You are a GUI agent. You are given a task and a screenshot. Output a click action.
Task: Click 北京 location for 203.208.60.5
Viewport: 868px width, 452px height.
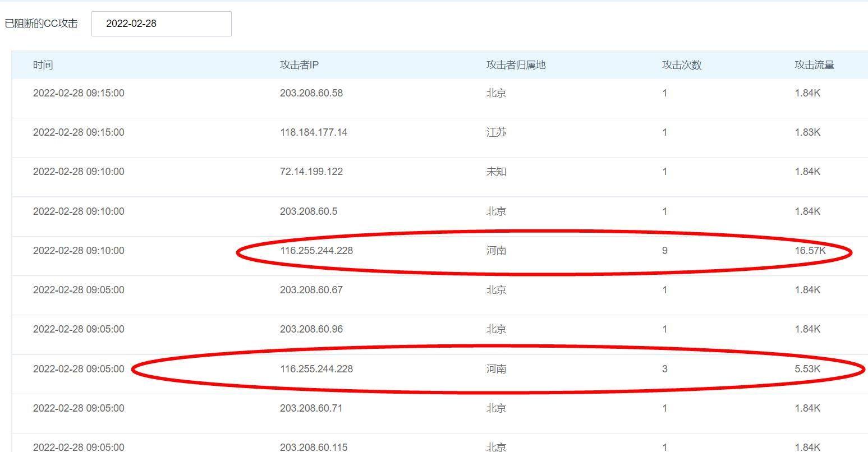tap(496, 211)
